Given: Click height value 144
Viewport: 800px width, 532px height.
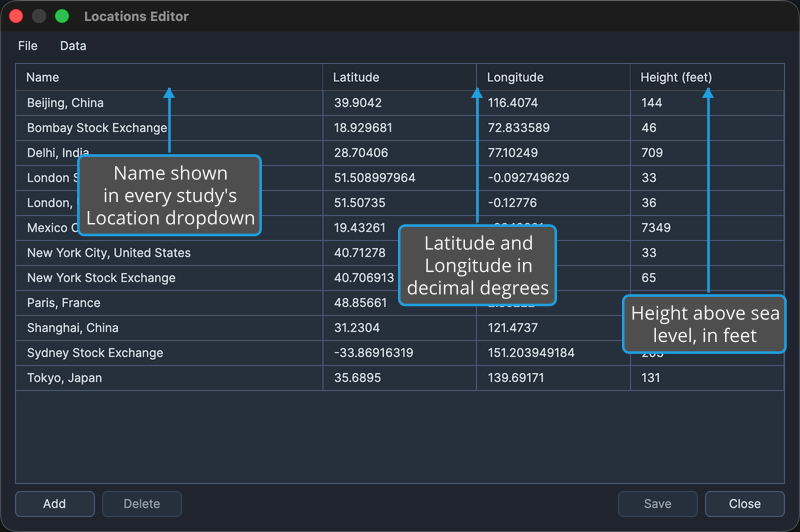Looking at the screenshot, I should [x=652, y=103].
